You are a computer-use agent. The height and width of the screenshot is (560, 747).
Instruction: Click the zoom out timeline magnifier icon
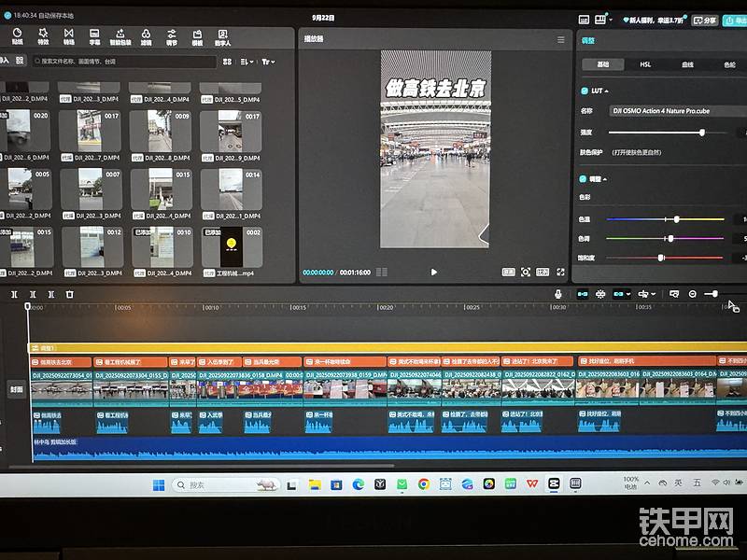pyautogui.click(x=693, y=294)
